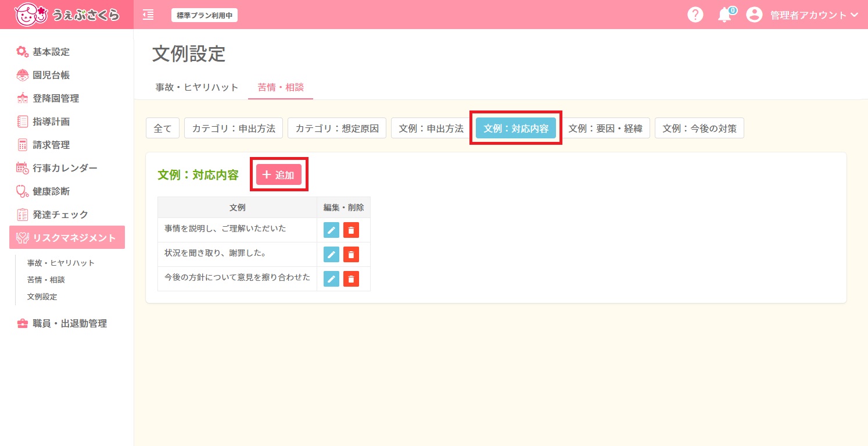Collapse the リスクマネジメント menu section
868x446 pixels.
pyautogui.click(x=67, y=237)
